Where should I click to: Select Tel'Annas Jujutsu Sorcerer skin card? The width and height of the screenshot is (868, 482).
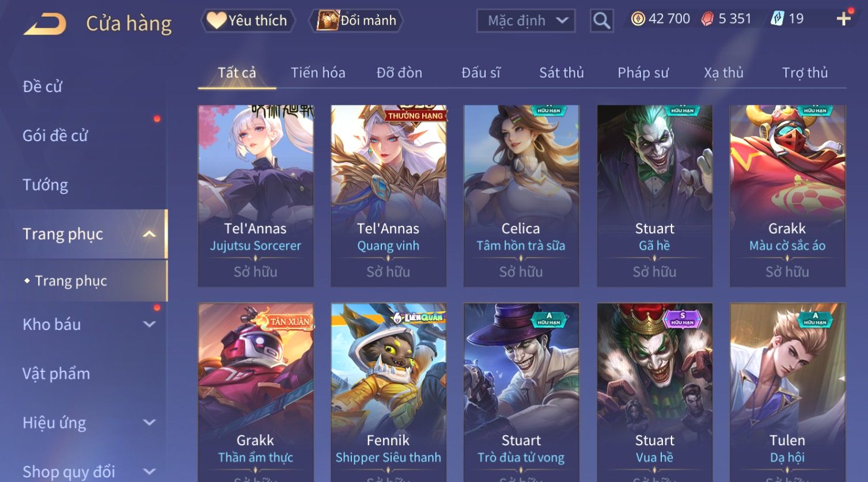click(x=256, y=196)
